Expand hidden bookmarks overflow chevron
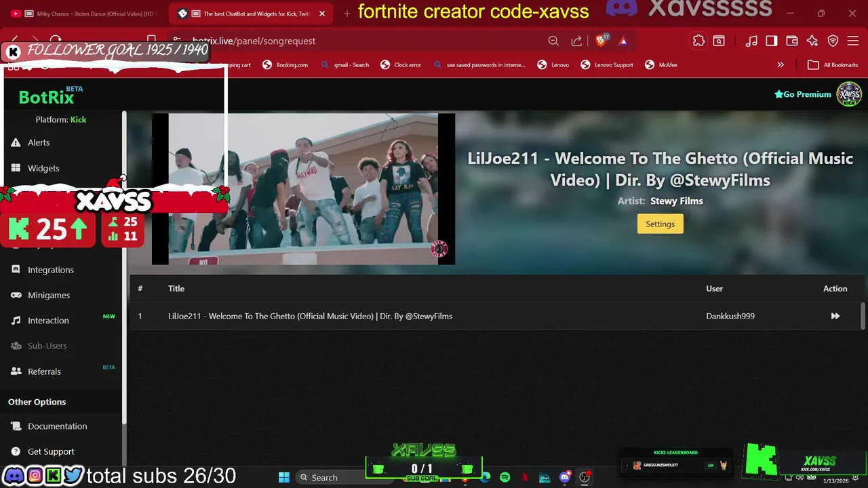 coord(781,65)
